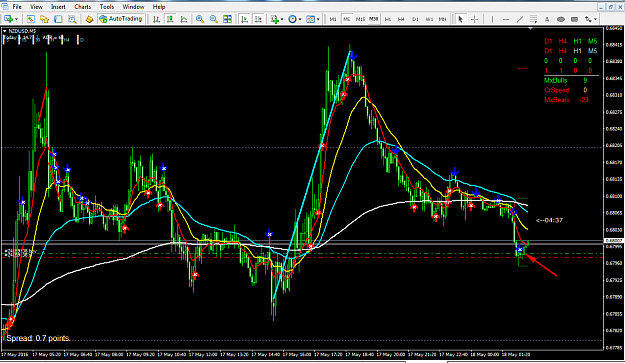Click the price scale on the right
Image resolution: width=625 pixels, height=363 pixels.
614,188
